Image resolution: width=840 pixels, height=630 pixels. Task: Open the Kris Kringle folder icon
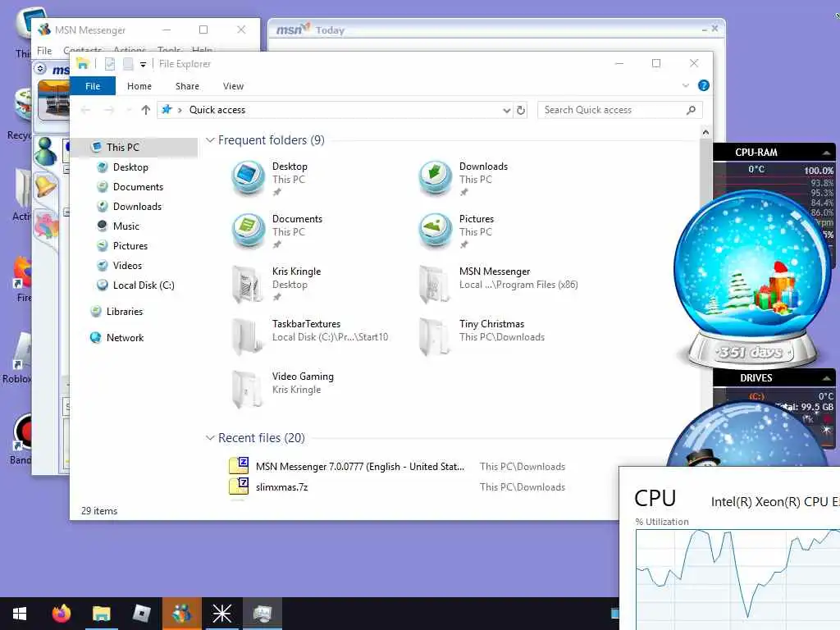(x=248, y=283)
